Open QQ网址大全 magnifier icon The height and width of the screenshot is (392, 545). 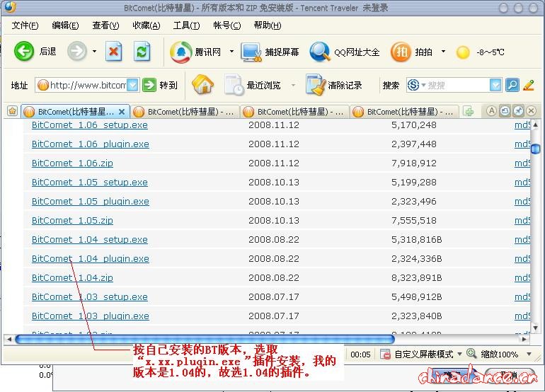coord(320,52)
